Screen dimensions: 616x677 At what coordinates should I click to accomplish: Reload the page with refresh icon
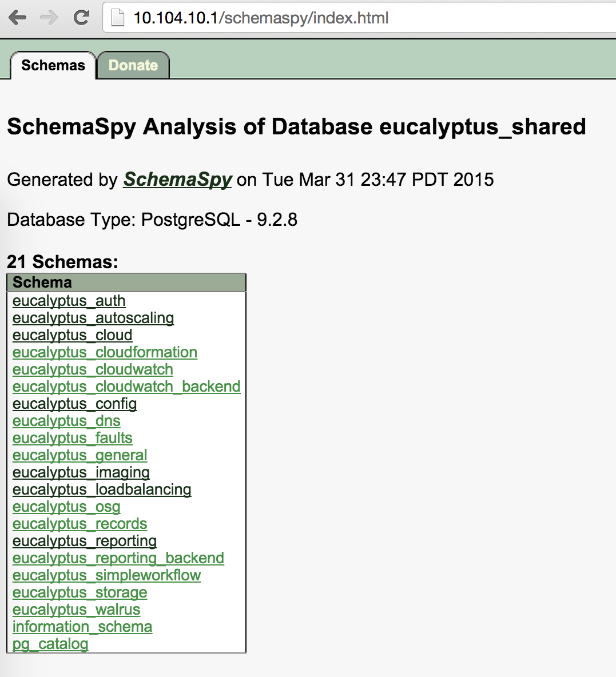pyautogui.click(x=81, y=18)
